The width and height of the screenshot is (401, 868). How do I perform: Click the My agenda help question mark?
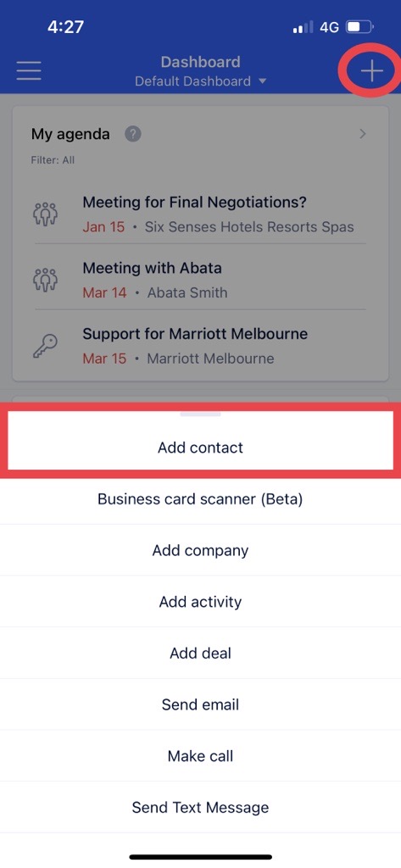133,134
